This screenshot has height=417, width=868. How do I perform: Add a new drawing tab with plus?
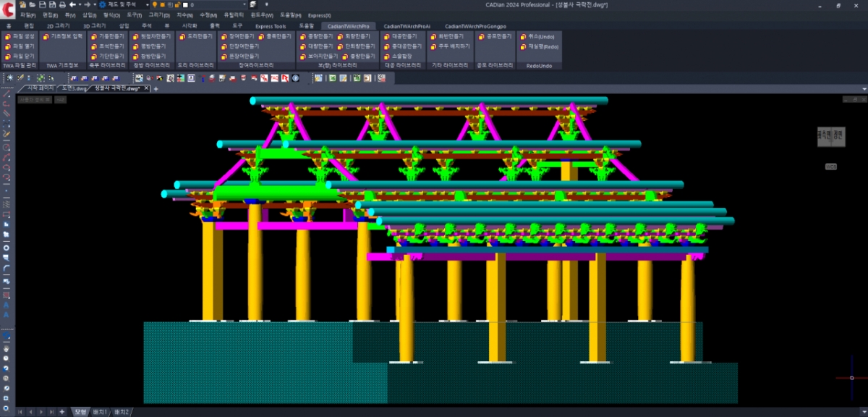pyautogui.click(x=156, y=88)
